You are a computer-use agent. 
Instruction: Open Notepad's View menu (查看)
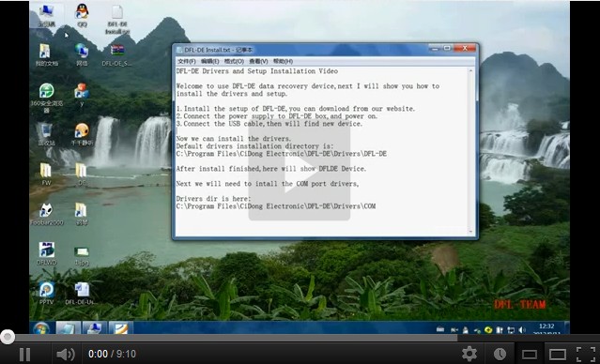click(x=258, y=61)
